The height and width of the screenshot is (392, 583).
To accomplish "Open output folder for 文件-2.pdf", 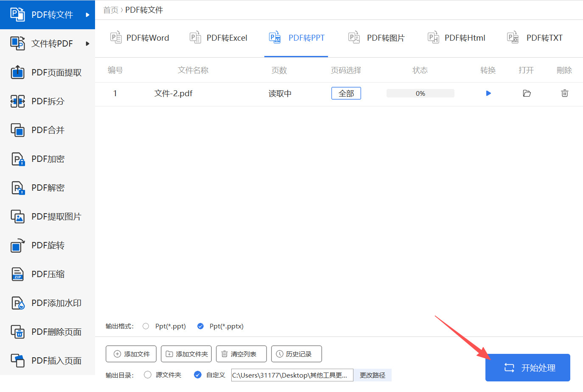I will coord(527,93).
